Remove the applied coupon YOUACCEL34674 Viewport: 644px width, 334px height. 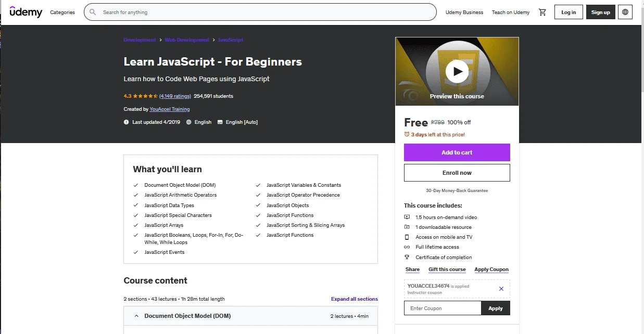(501, 289)
